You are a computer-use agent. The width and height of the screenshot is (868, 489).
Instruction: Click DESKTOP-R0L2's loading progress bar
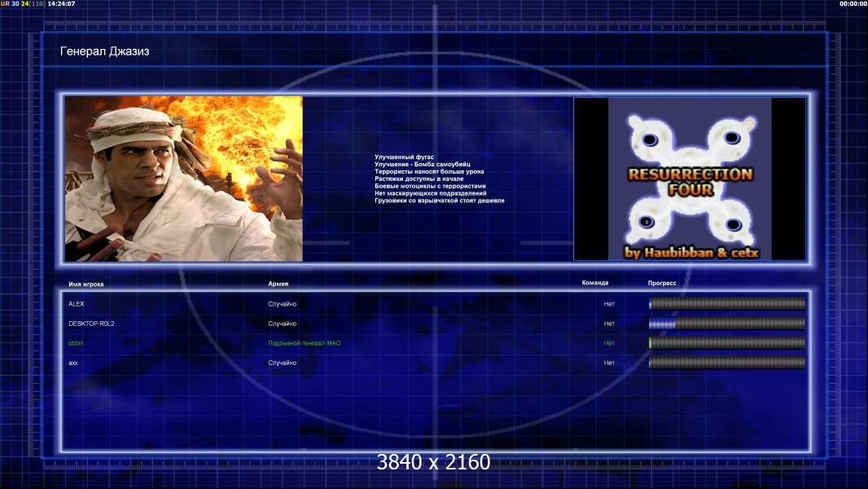tap(727, 324)
